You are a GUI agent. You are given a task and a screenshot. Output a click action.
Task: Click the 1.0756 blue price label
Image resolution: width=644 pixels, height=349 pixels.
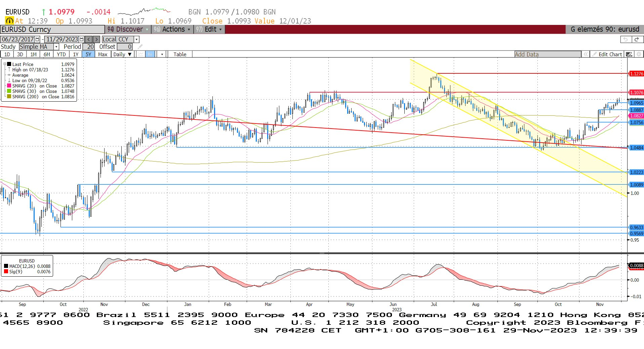coord(636,123)
